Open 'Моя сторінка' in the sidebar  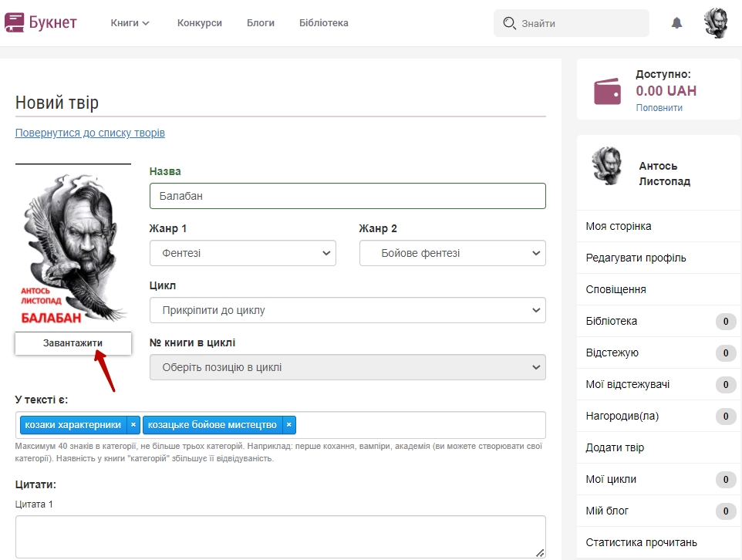(659, 226)
